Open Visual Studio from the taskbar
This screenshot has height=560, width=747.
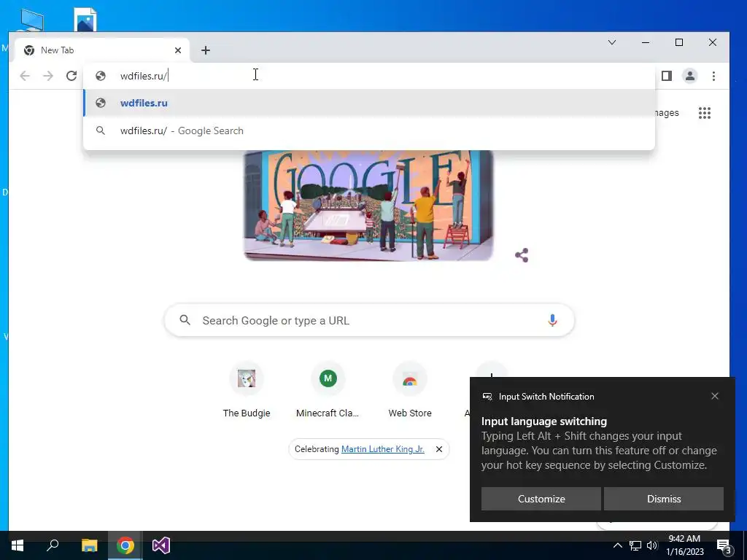coord(161,545)
